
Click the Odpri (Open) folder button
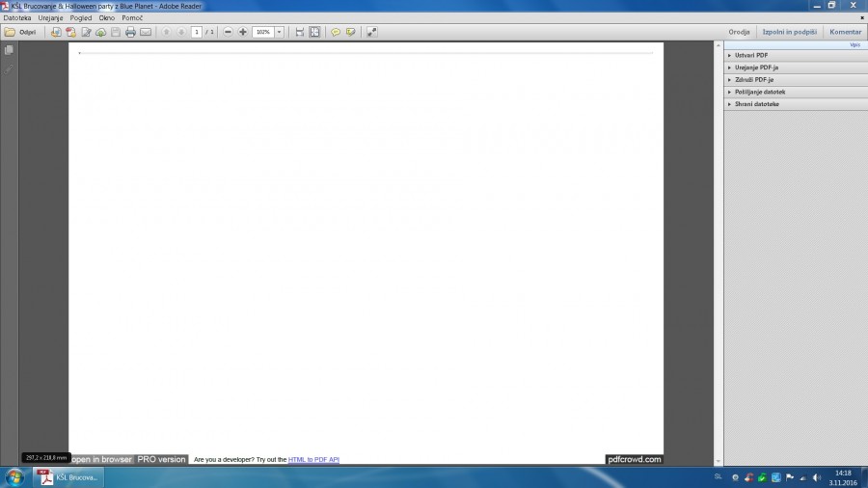point(20,32)
